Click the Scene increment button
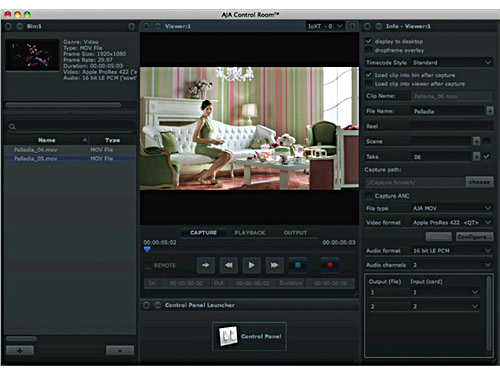 coord(476,141)
